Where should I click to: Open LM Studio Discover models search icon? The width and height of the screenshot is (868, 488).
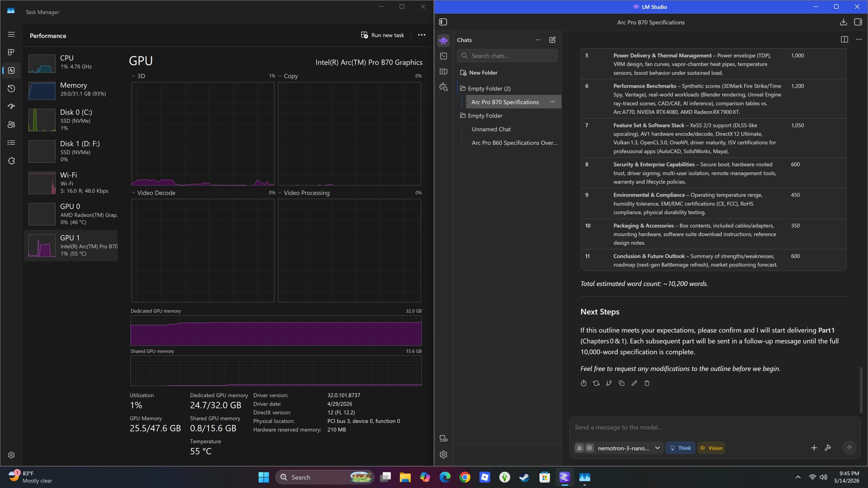[443, 87]
